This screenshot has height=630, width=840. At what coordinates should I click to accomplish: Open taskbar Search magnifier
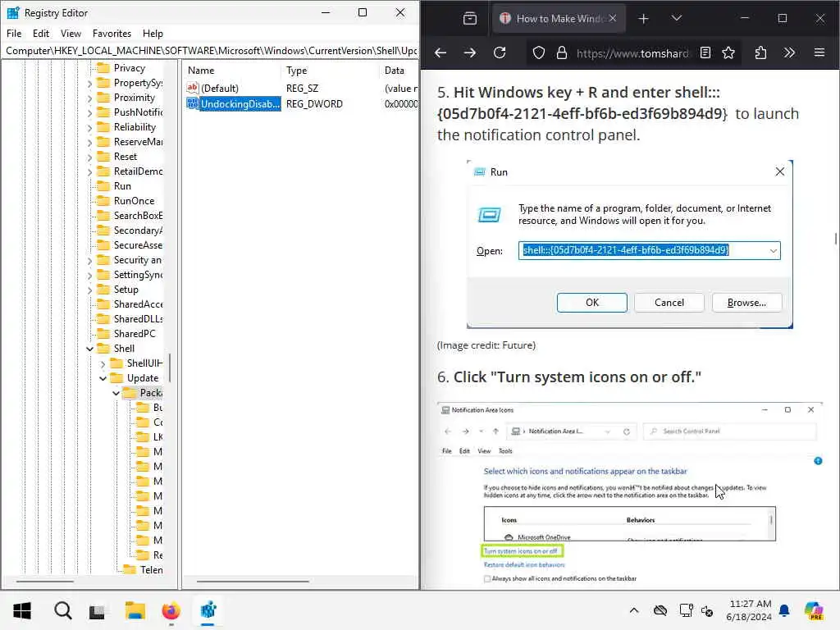click(x=62, y=610)
